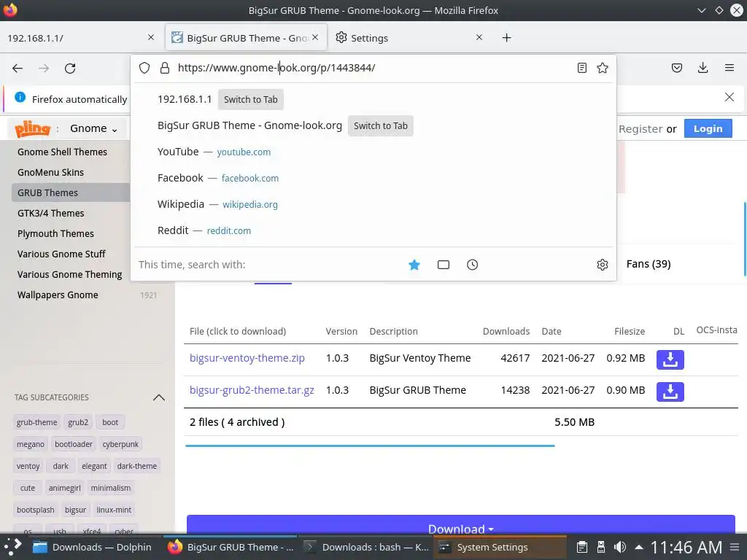747x560 pixels.
Task: Open Various Gnome Theming category
Action: click(x=69, y=275)
